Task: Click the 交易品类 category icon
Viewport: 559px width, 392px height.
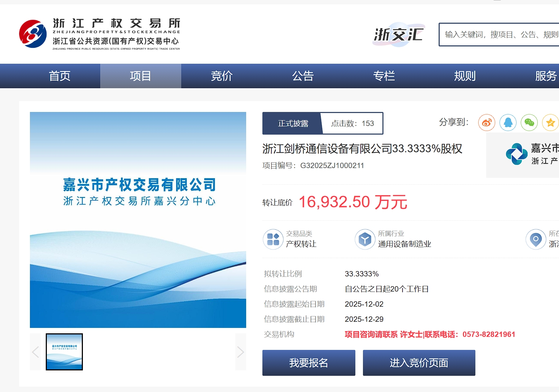Action: pyautogui.click(x=273, y=239)
